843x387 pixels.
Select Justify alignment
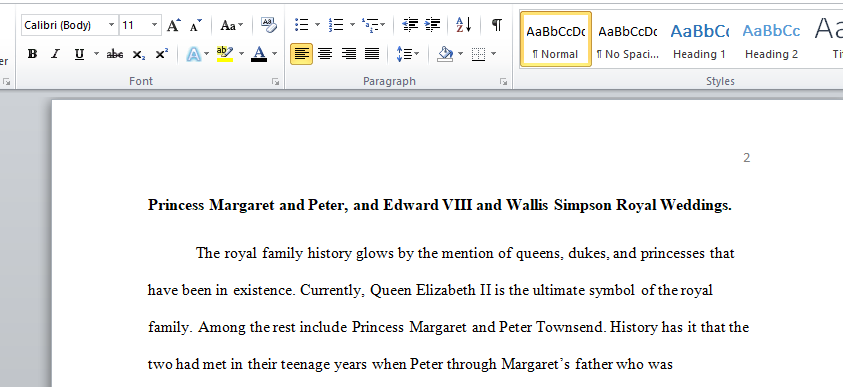pyautogui.click(x=372, y=54)
